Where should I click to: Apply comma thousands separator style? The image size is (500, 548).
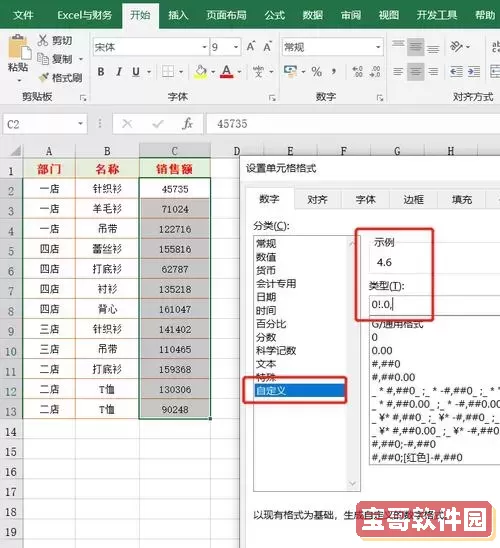[x=334, y=72]
